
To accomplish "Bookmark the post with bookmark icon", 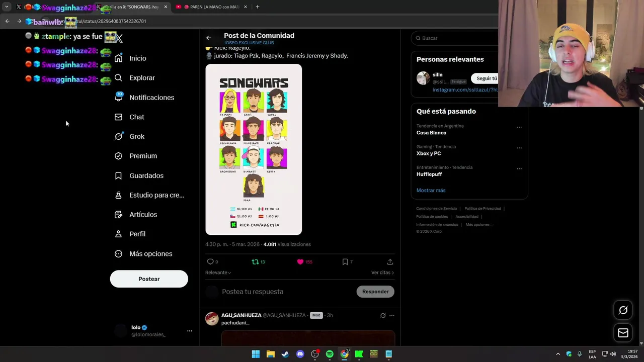I will [x=345, y=262].
